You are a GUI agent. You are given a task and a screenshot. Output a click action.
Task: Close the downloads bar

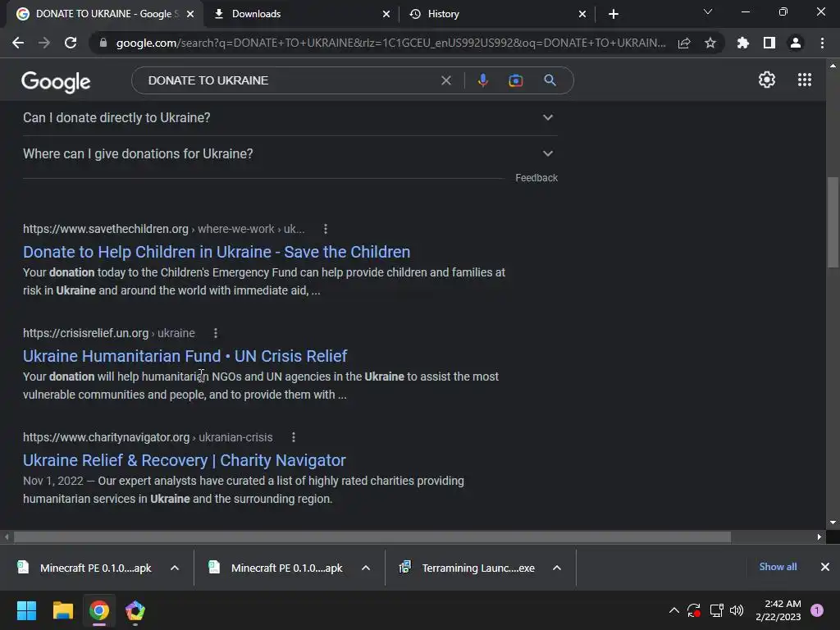pos(825,567)
